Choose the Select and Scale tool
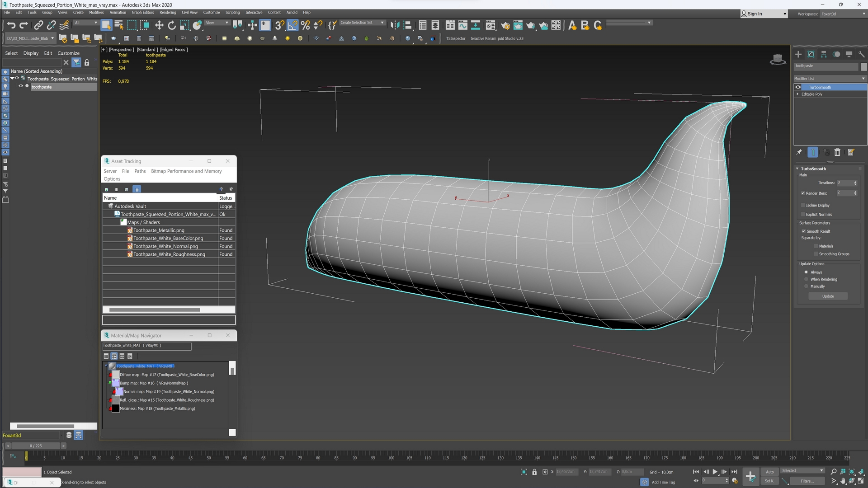Screen dimensions: 868x488 click(184, 25)
